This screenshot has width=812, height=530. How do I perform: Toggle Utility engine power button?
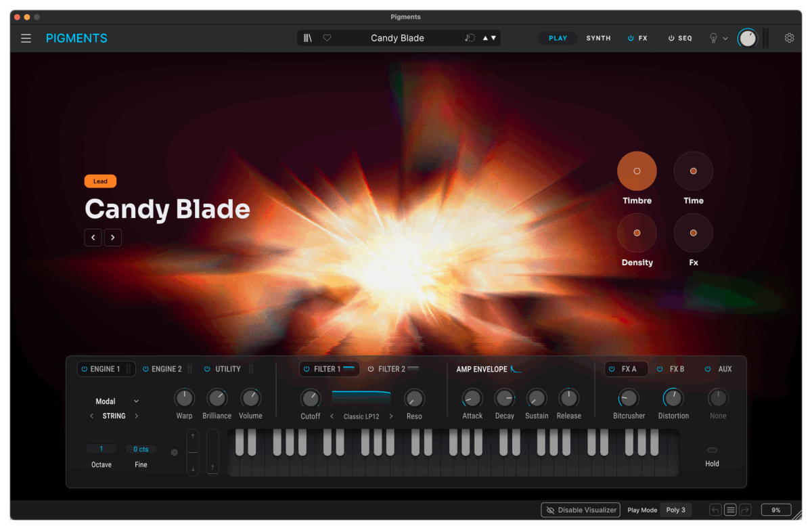pos(207,369)
